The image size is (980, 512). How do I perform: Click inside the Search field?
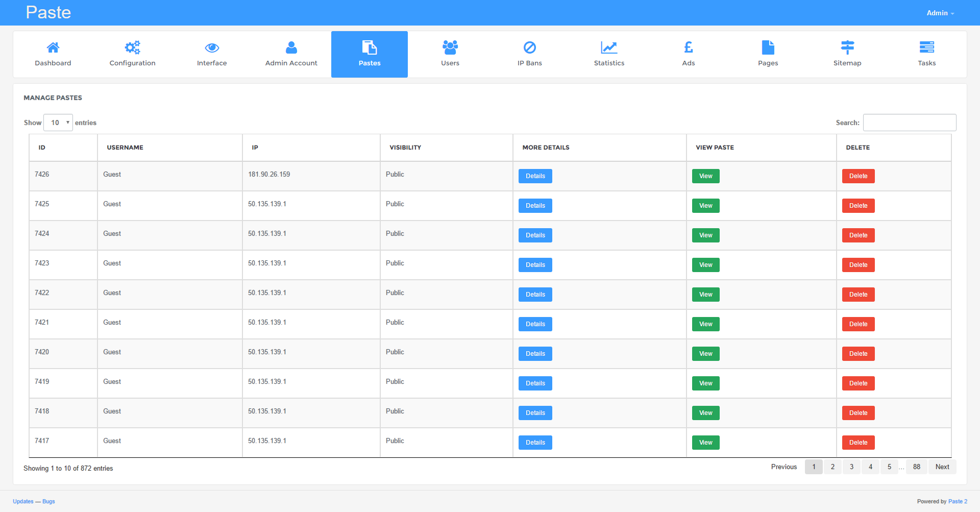(x=909, y=123)
